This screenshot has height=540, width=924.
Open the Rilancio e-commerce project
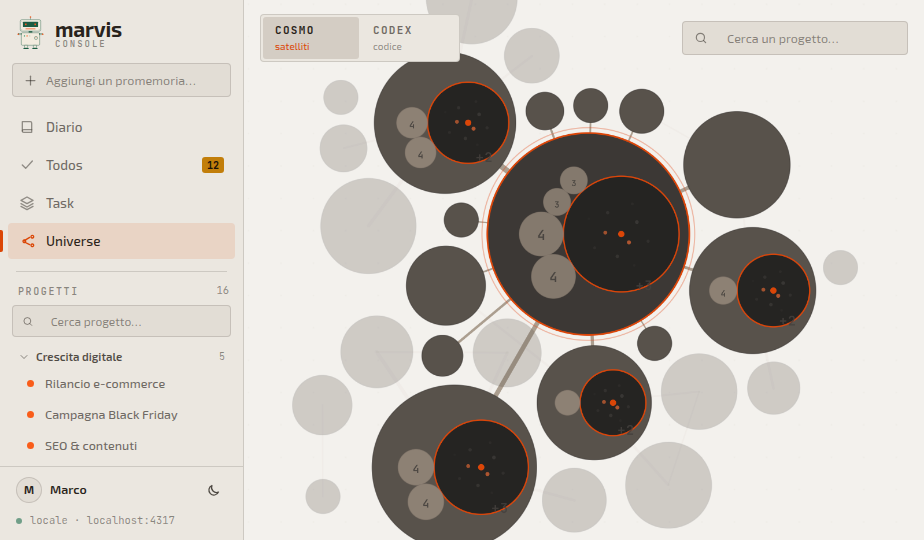pyautogui.click(x=105, y=384)
